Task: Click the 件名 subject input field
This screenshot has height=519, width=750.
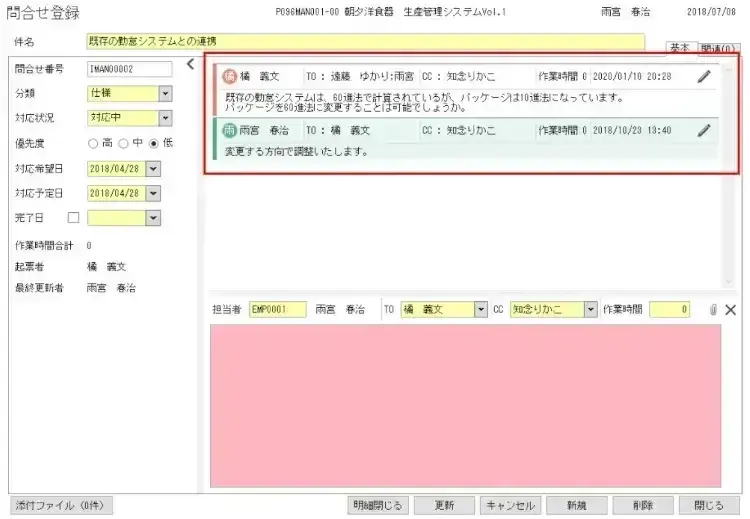Action: click(x=365, y=42)
